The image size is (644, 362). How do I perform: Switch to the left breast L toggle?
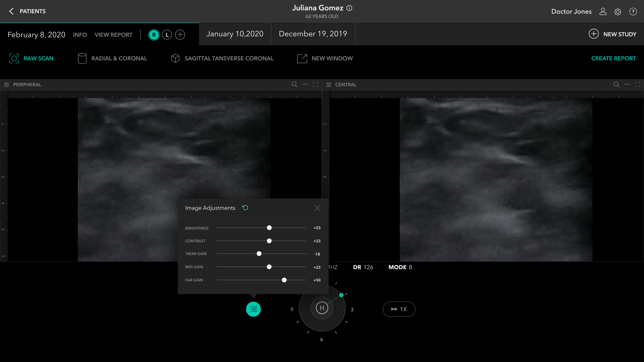click(167, 35)
